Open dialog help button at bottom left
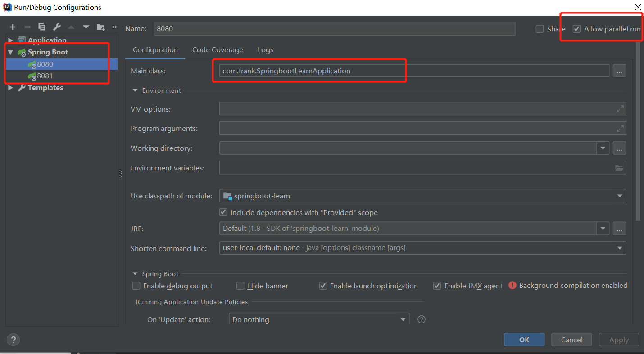Viewport: 644px width, 354px height. point(13,340)
